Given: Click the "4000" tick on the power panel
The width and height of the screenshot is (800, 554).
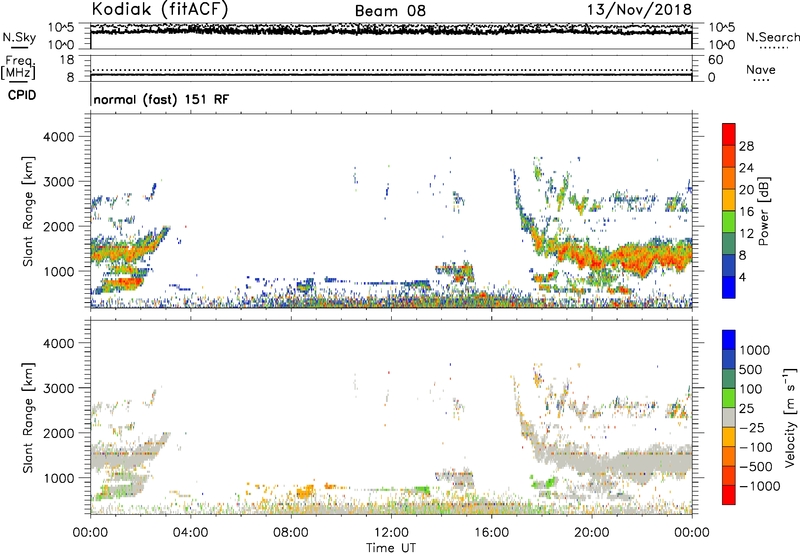Looking at the screenshot, I should (59, 137).
